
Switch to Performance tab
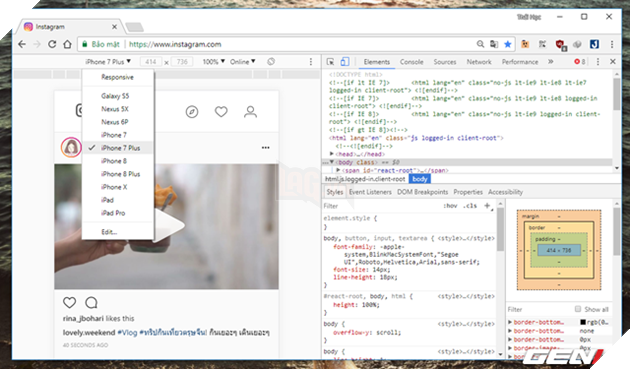click(x=520, y=62)
